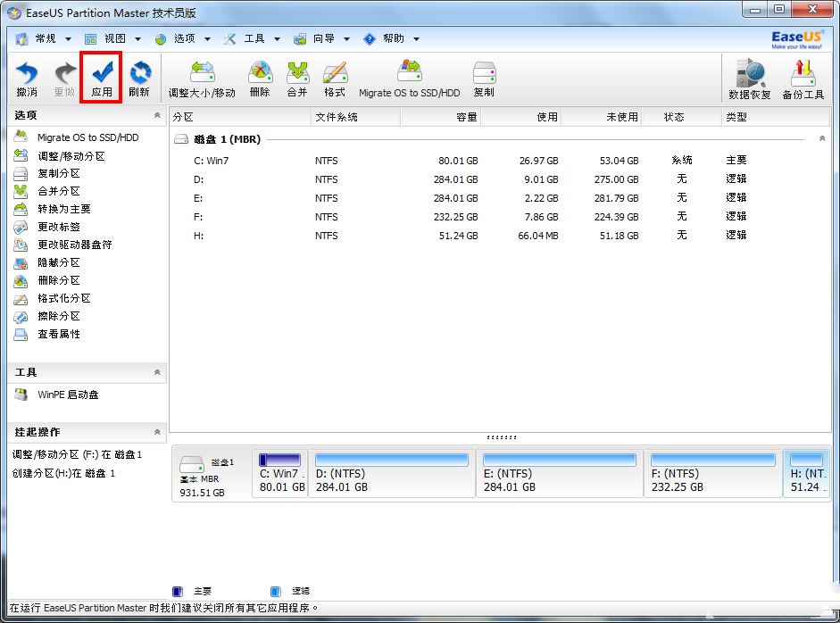This screenshot has width=840, height=623.
Task: Open Data Recovery (数据恢复) tool
Action: click(750, 79)
